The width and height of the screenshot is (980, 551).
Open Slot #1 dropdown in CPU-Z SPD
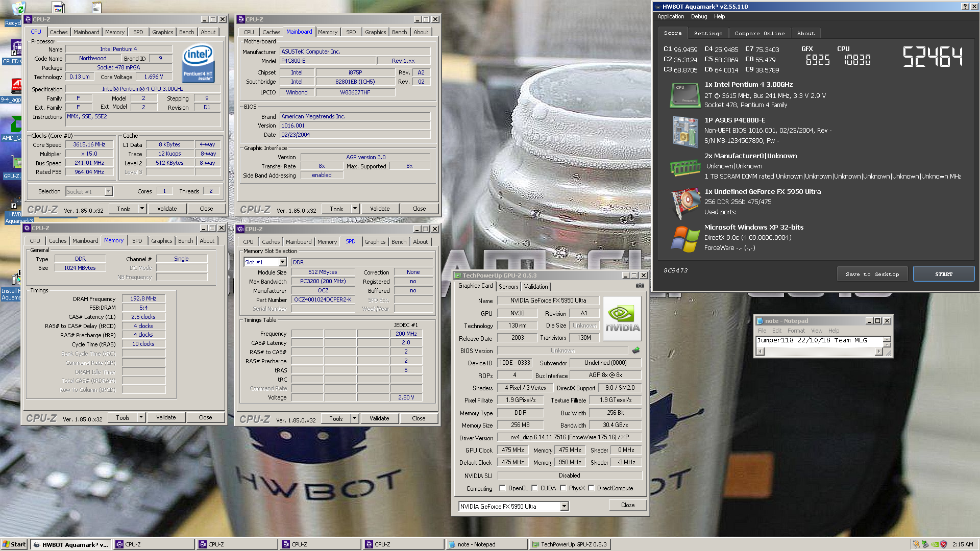(282, 262)
